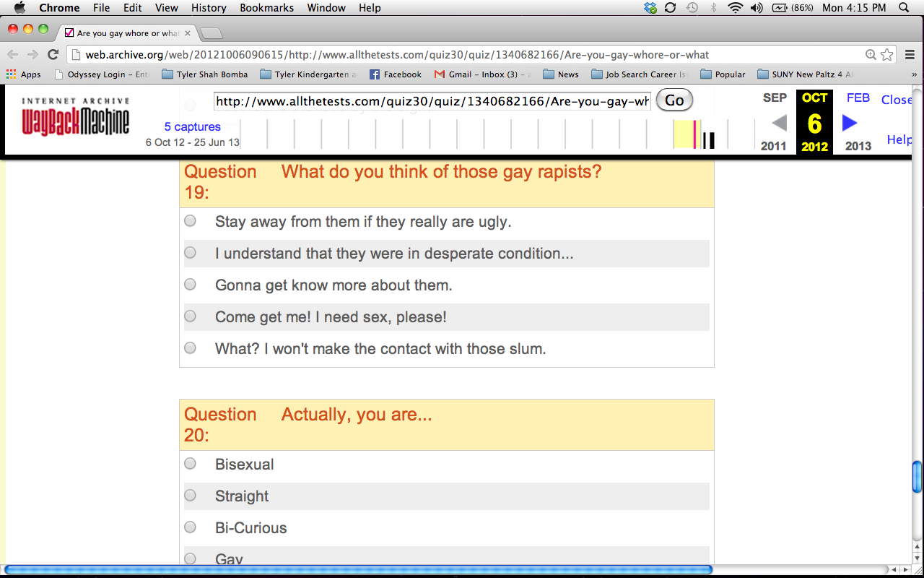Open the Chrome hamburger menu icon
The width and height of the screenshot is (924, 578).
pyautogui.click(x=910, y=54)
